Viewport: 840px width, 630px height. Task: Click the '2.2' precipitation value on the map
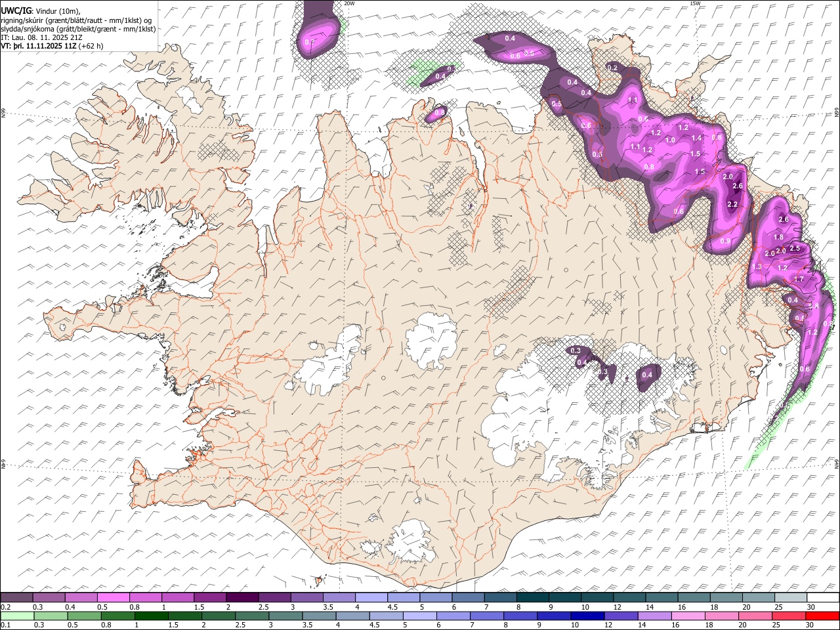(733, 204)
